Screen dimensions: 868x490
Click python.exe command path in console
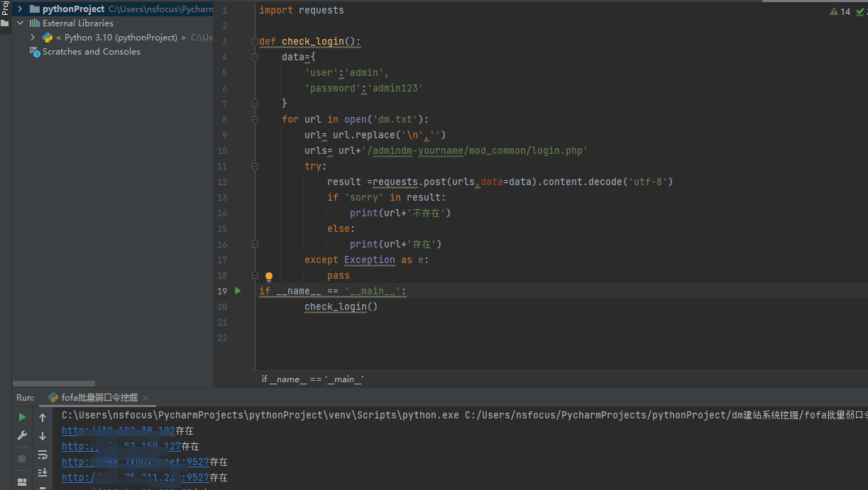point(260,416)
